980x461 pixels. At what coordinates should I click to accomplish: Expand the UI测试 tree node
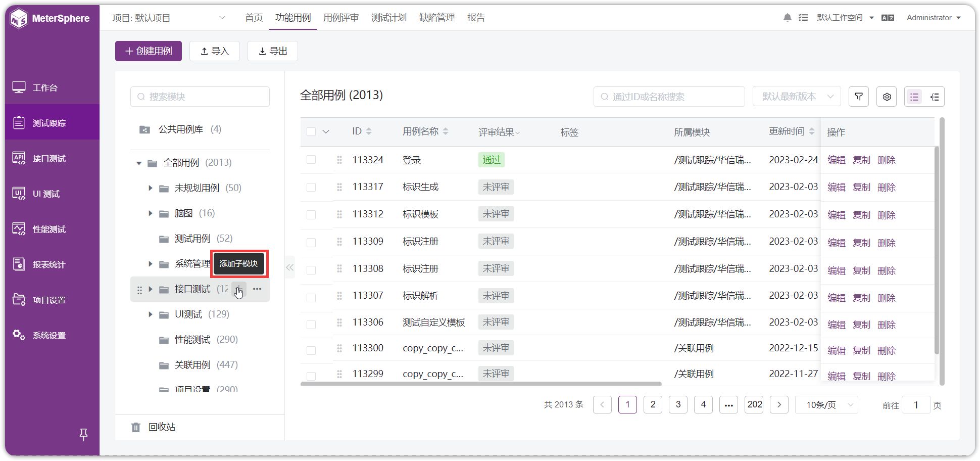click(x=150, y=314)
